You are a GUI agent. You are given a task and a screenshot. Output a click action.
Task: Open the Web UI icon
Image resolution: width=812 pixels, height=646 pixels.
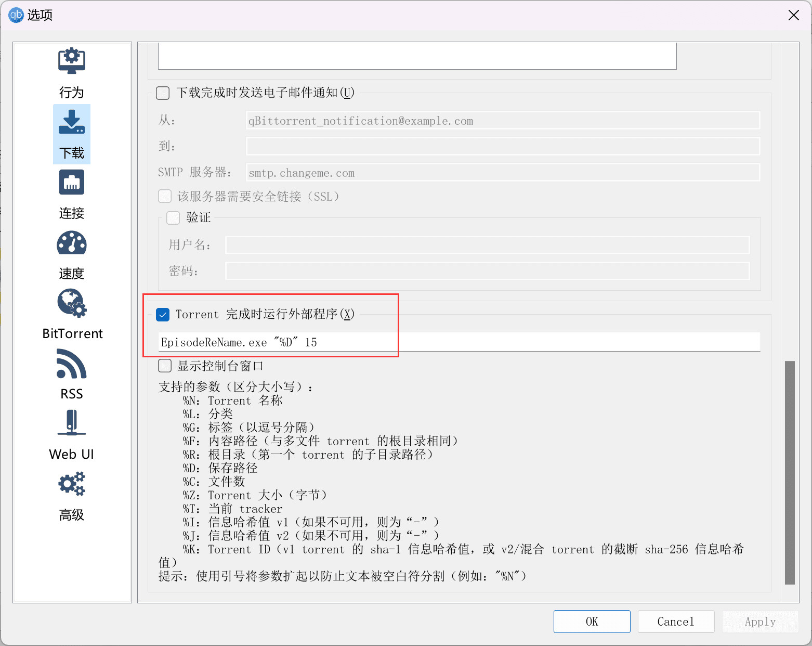tap(72, 423)
